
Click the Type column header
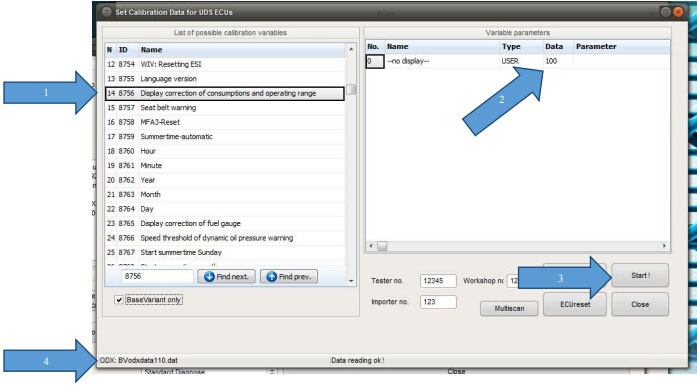pos(521,47)
